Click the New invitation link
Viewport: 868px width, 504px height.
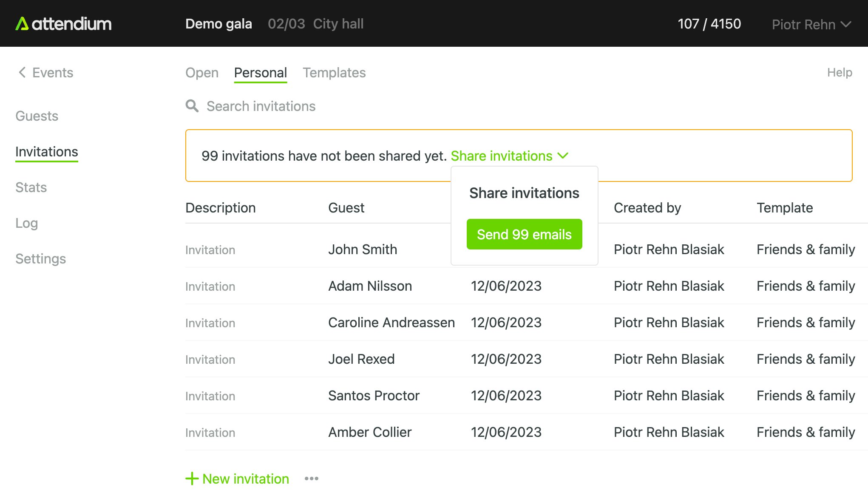pyautogui.click(x=245, y=479)
